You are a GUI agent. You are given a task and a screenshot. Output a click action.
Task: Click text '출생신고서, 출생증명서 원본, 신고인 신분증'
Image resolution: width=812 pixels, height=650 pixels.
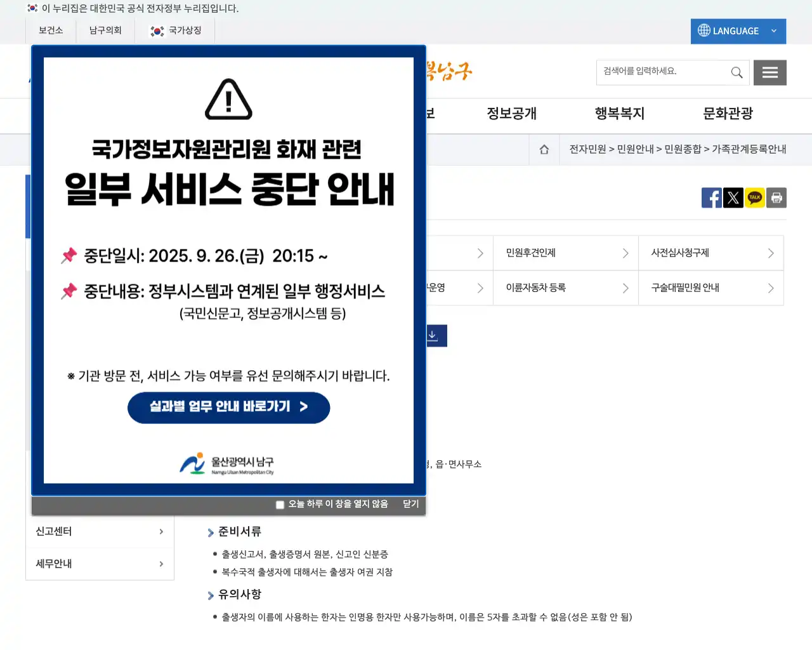coord(304,554)
